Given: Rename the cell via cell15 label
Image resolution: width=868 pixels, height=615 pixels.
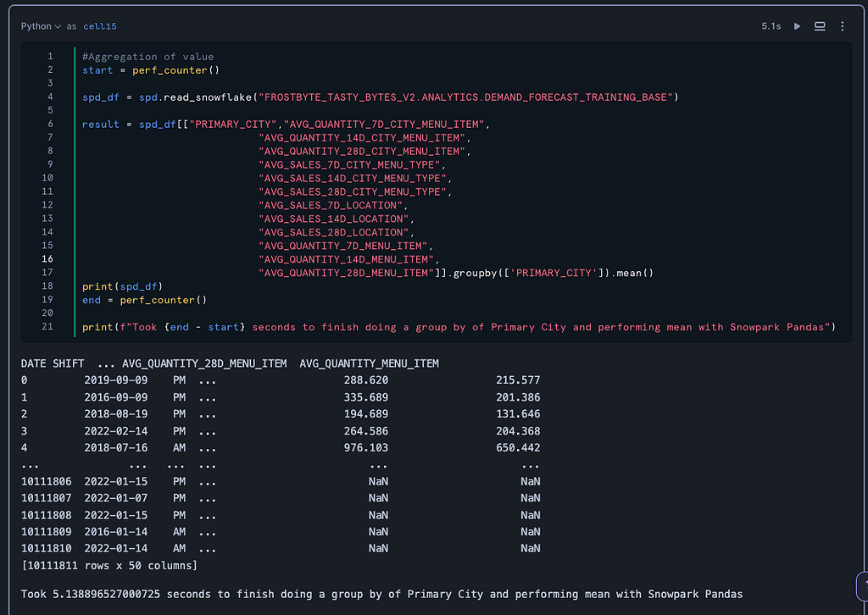Looking at the screenshot, I should pos(100,26).
